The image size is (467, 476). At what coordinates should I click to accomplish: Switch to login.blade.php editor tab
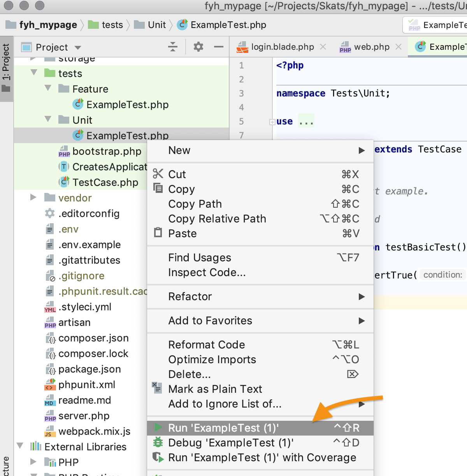coord(283,47)
